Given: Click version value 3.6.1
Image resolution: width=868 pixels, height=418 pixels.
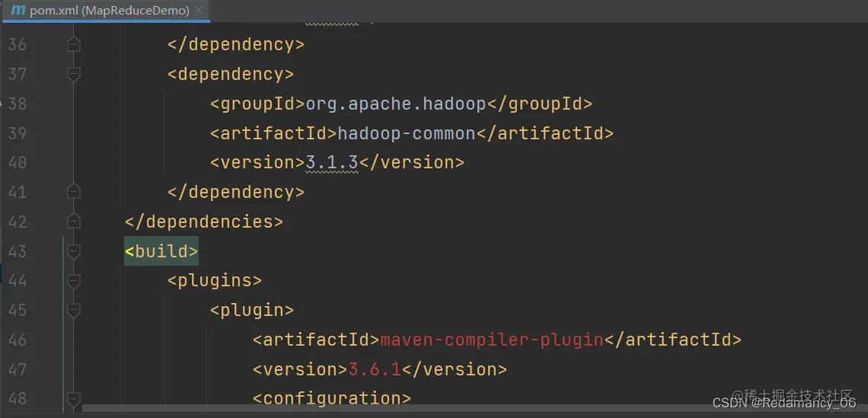Looking at the screenshot, I should pyautogui.click(x=375, y=369).
